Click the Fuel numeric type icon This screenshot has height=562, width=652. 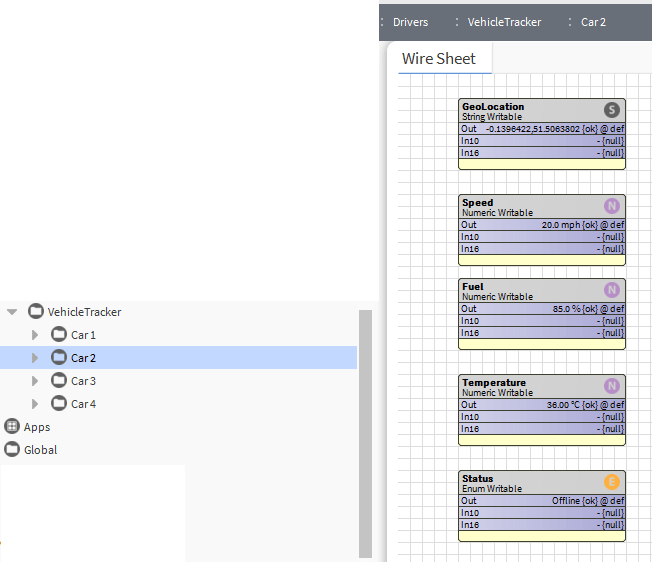[x=612, y=290]
